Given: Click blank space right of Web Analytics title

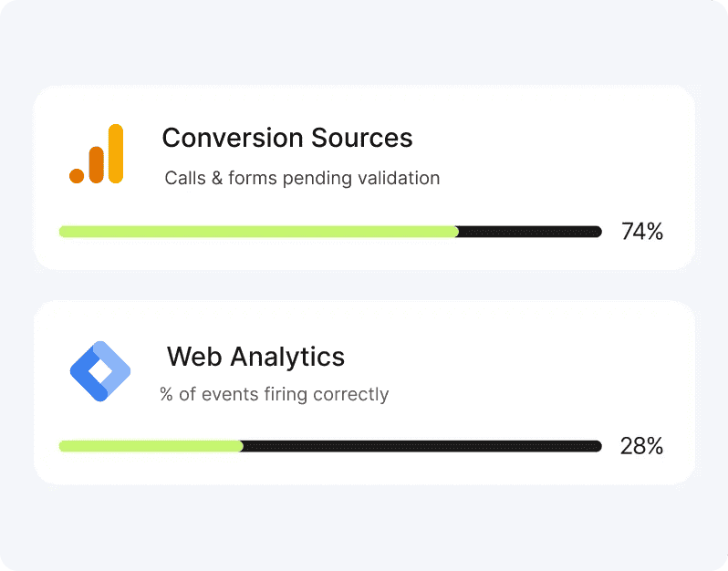Looking at the screenshot, I should [511, 356].
